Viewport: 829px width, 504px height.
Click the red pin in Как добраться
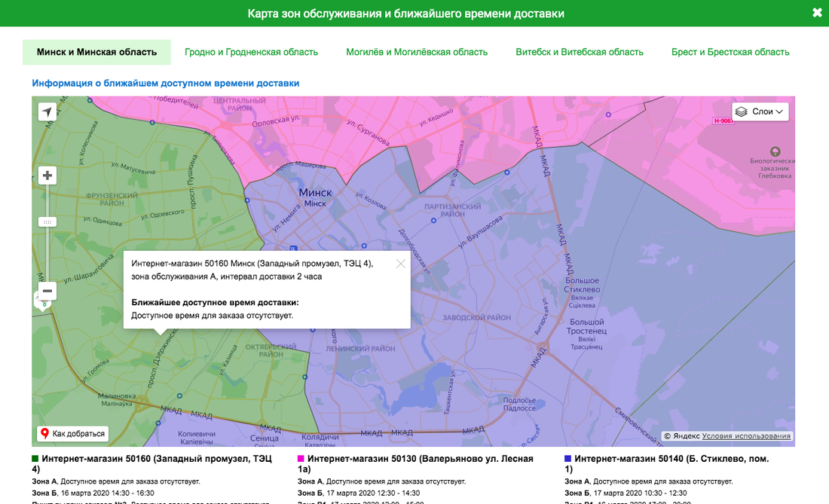(44, 434)
